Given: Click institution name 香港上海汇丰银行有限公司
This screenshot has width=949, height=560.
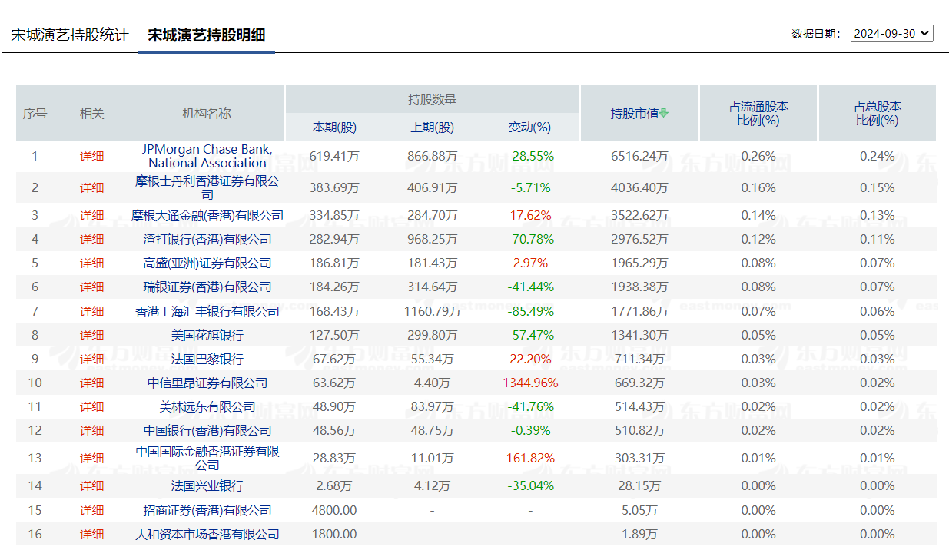Looking at the screenshot, I should point(207,311).
